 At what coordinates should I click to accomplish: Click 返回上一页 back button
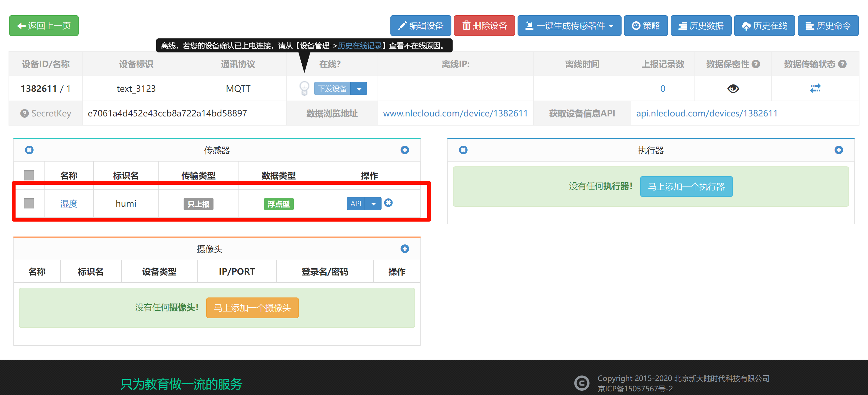tap(44, 26)
